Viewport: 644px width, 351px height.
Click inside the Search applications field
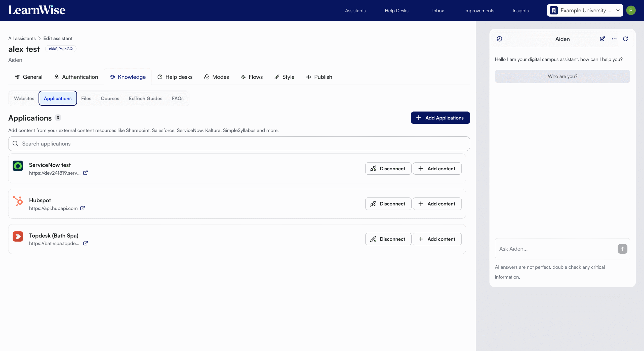[239, 143]
